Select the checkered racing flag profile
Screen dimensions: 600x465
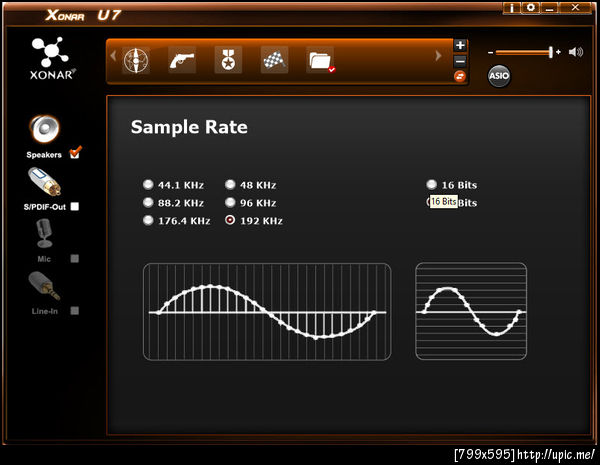pyautogui.click(x=274, y=60)
